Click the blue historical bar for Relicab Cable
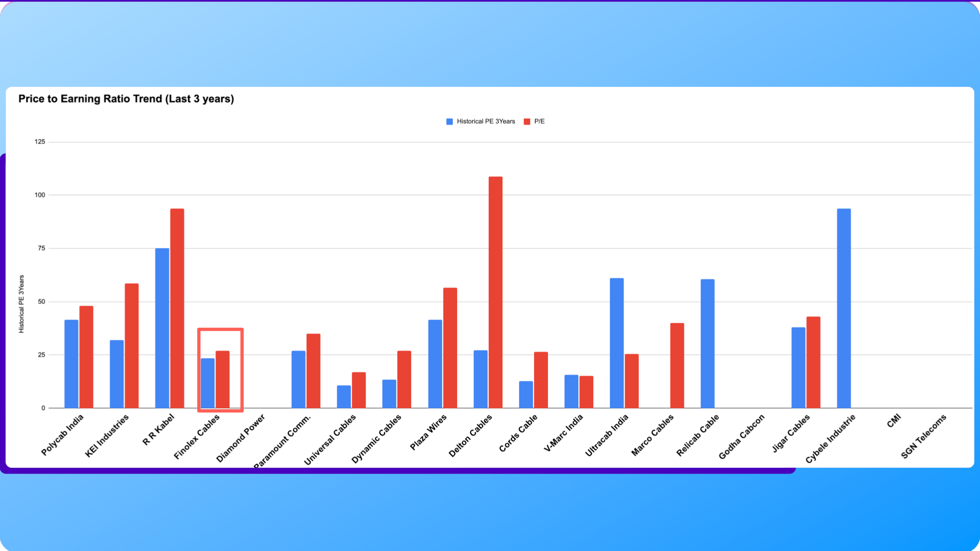 click(707, 344)
